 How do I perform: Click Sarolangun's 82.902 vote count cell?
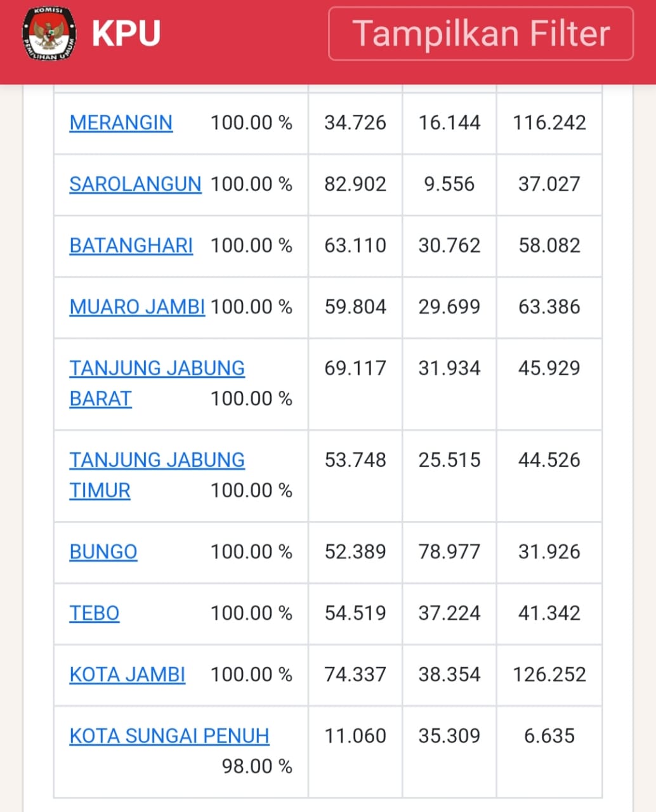pyautogui.click(x=355, y=184)
